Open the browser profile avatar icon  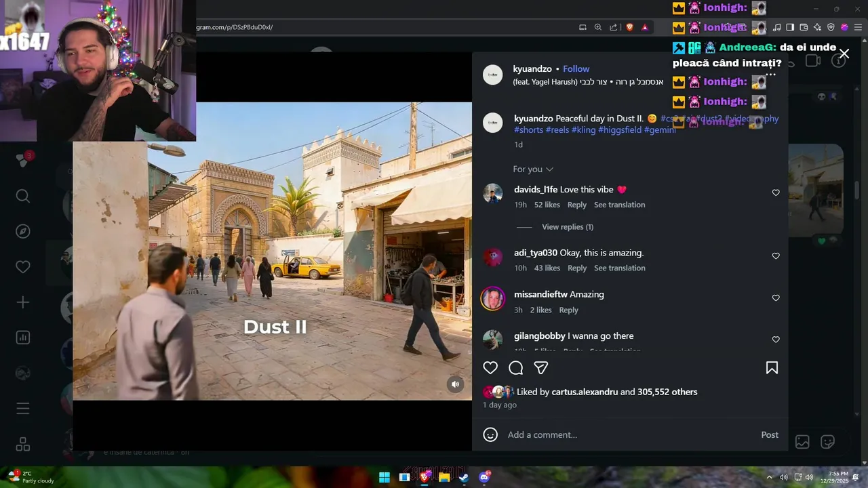(844, 27)
